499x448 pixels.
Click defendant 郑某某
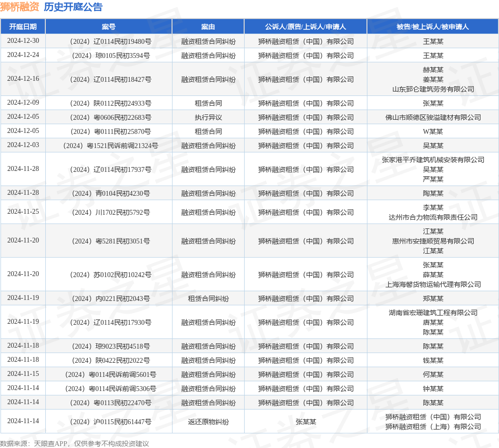pyautogui.click(x=433, y=299)
